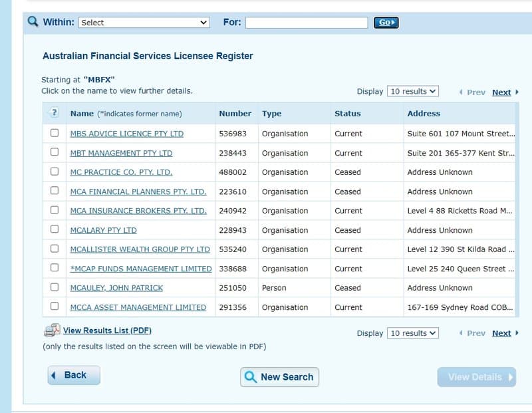The height and width of the screenshot is (413, 532).
Task: Click licence number 535240
Action: (x=232, y=249)
